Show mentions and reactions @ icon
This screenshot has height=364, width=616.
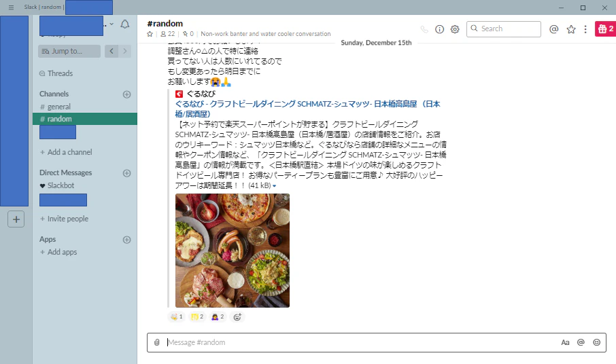(554, 29)
